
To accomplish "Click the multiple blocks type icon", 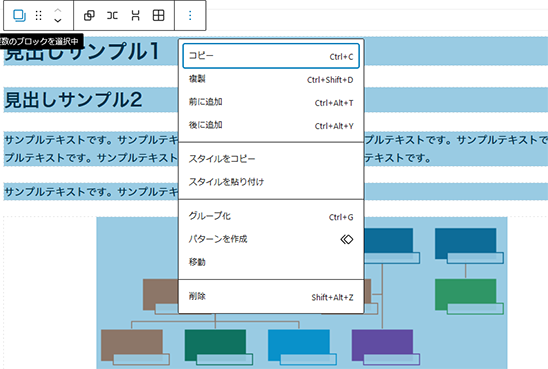I will tap(19, 15).
